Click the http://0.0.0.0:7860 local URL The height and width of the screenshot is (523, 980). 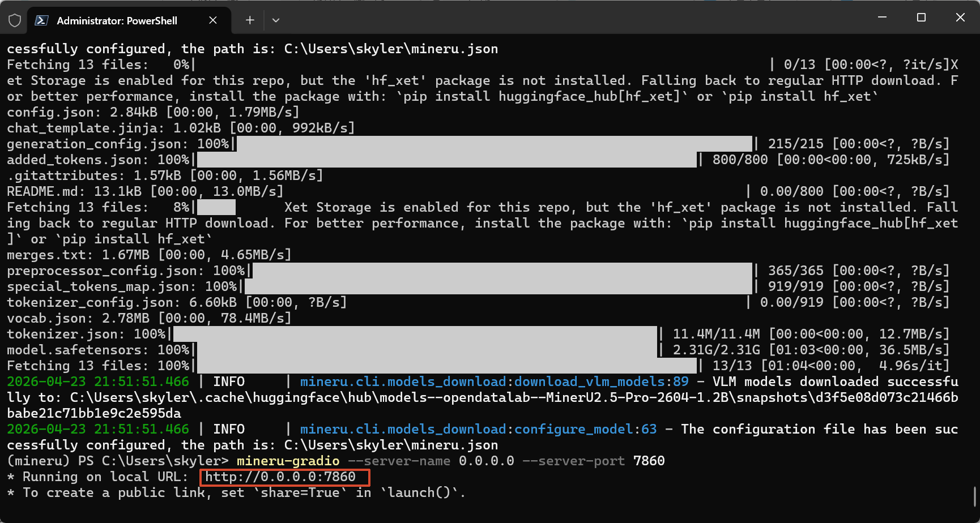click(280, 477)
